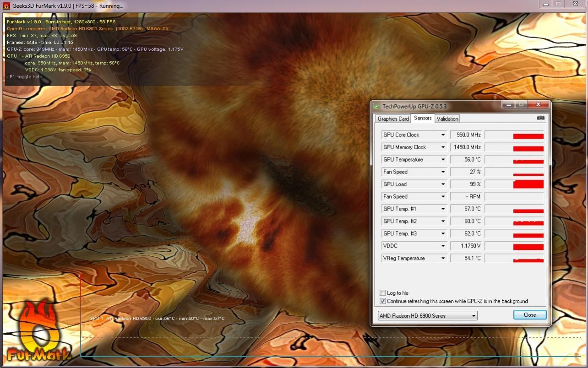The image size is (588, 368).
Task: Open the GPU Core Clock sensor dropdown
Action: (x=443, y=135)
